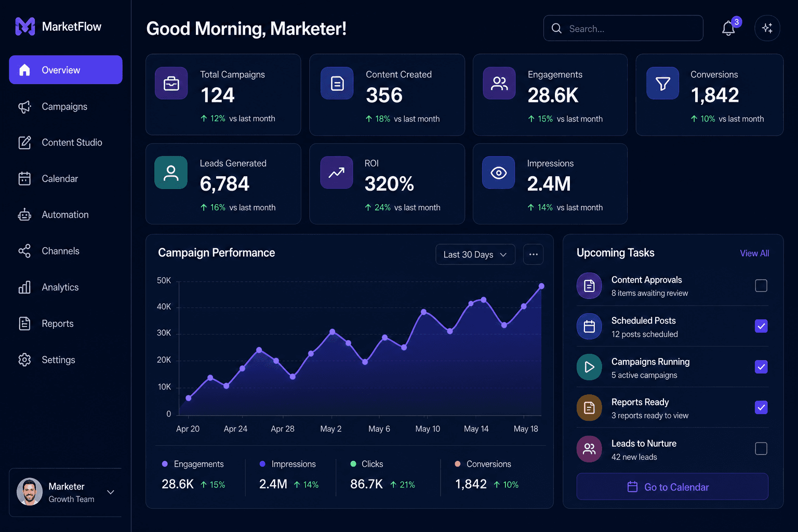
Task: Click "3 reports ready to view" text
Action: (x=650, y=416)
